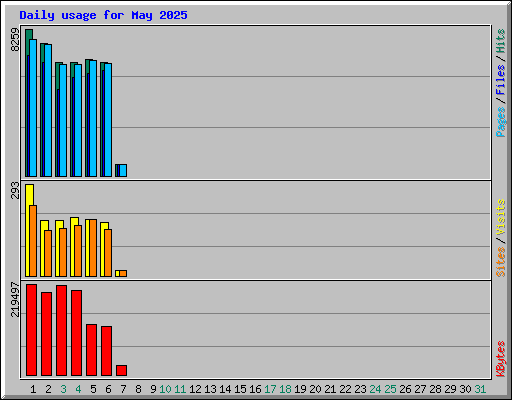This screenshot has width=512, height=400.
Task: Click day 2 on the x-axis
Action: click(48, 389)
